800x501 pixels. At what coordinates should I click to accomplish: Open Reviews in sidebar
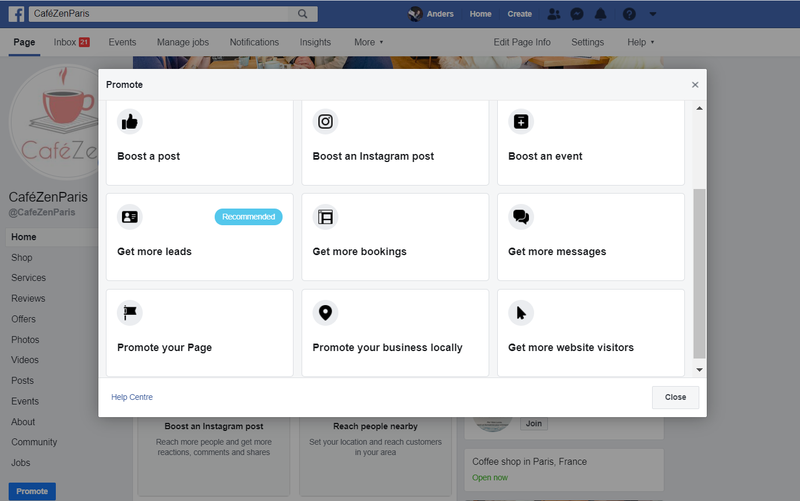pos(28,298)
